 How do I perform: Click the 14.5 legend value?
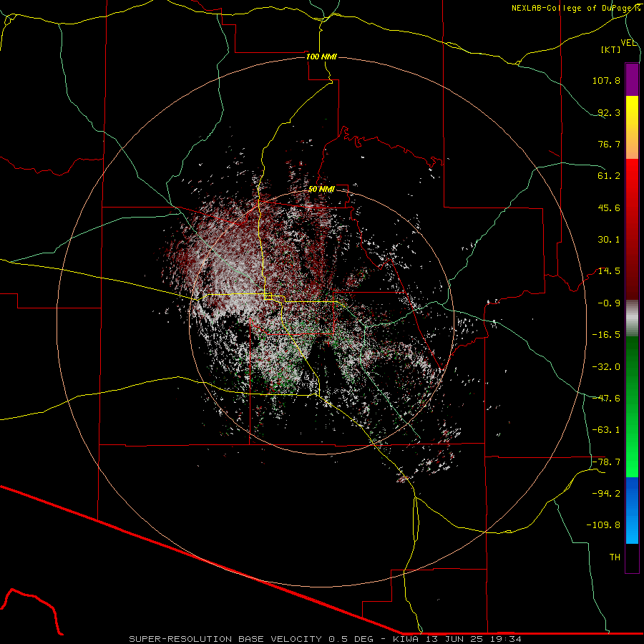coord(609,271)
